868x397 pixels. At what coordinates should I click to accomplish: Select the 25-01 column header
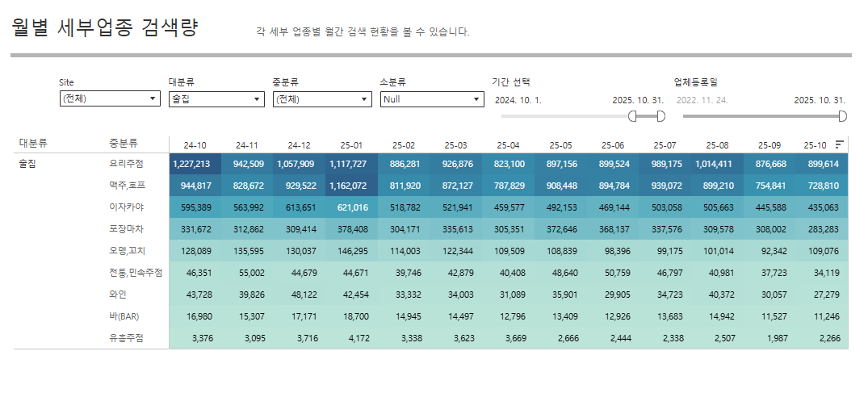351,145
